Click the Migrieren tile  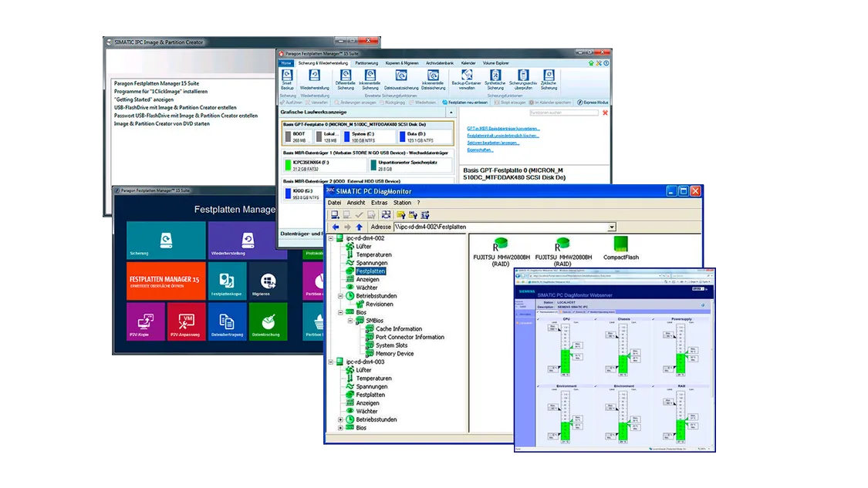266,281
